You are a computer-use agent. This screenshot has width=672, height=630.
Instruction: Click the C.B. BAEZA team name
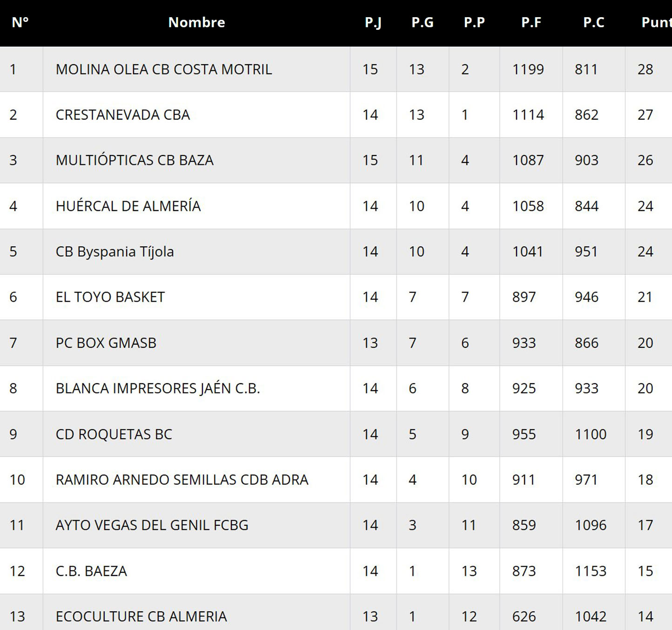[91, 571]
